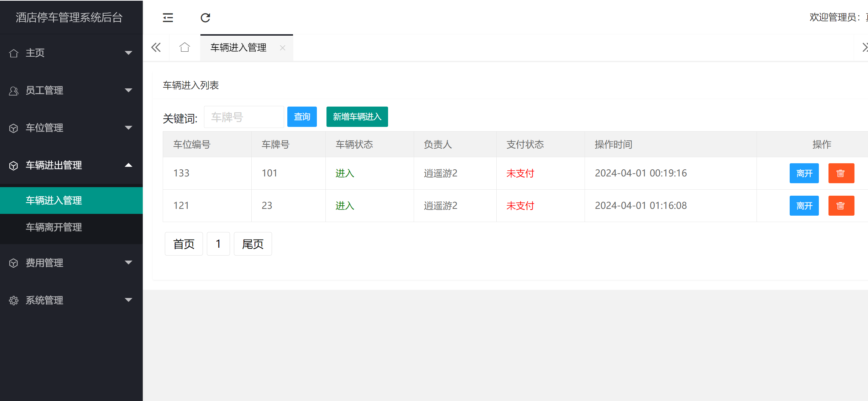Expand the 员工管理 sidebar menu
Screen dimensions: 868x401
(x=71, y=91)
